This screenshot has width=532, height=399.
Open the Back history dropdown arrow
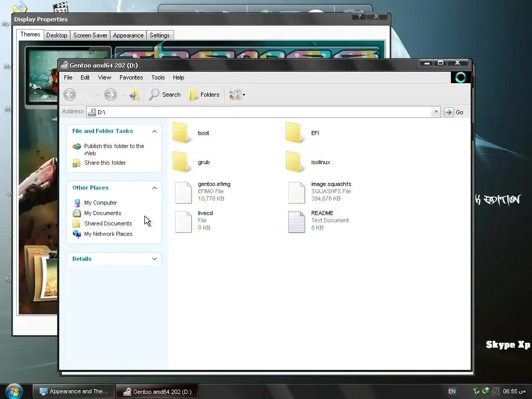[x=97, y=95]
